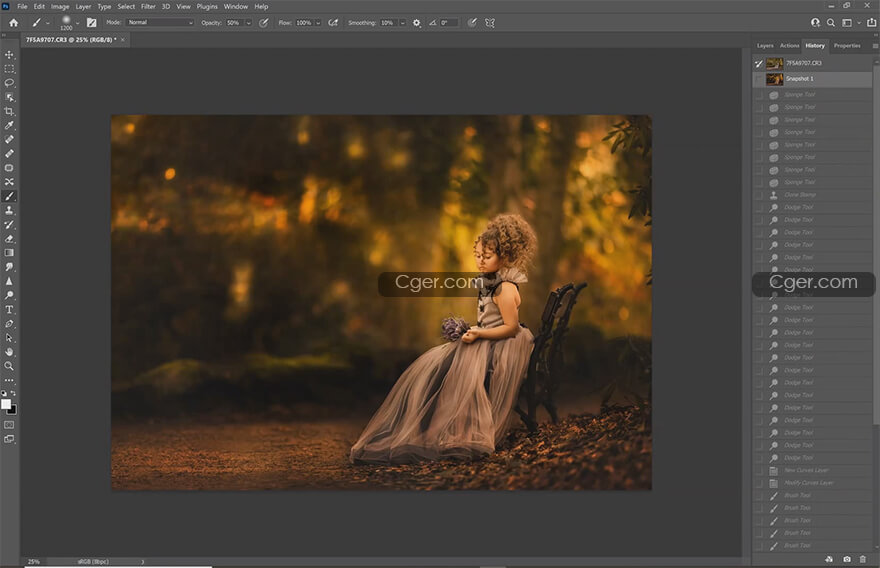Open the workspace switcher dropdown
This screenshot has height=568, width=880.
pyautogui.click(x=850, y=23)
